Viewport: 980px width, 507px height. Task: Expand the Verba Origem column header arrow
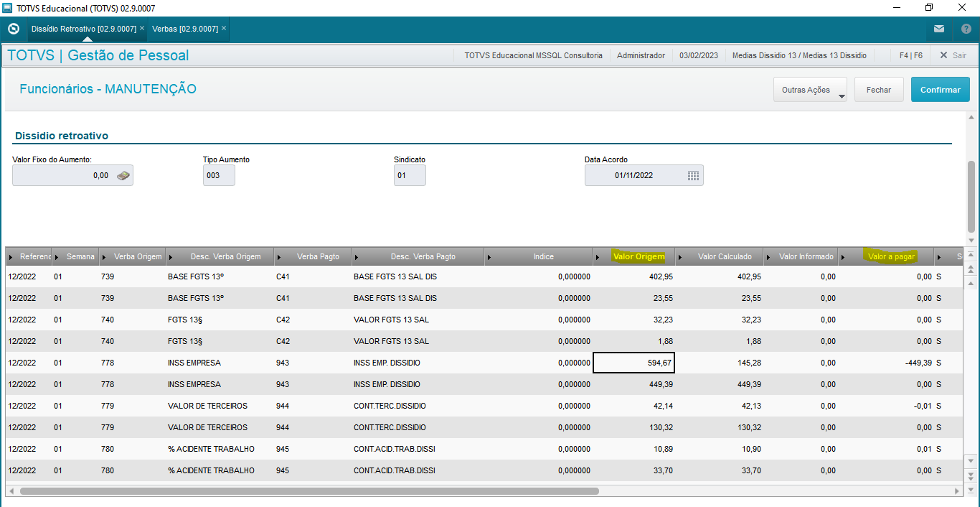point(105,256)
